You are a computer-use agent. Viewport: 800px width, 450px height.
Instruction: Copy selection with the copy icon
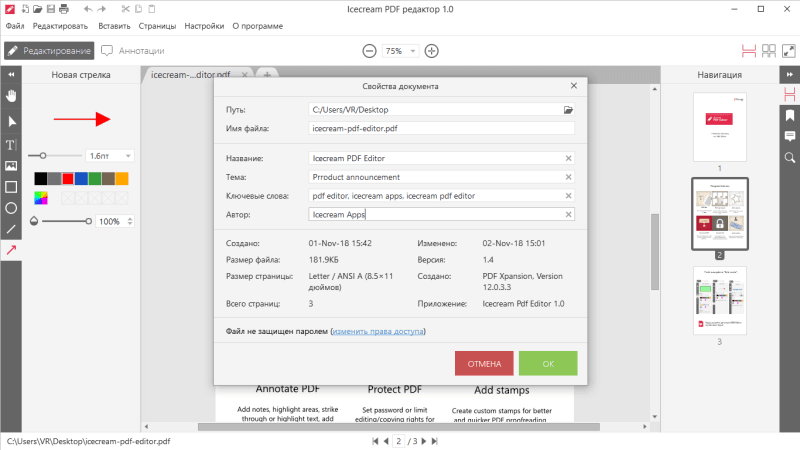point(139,9)
